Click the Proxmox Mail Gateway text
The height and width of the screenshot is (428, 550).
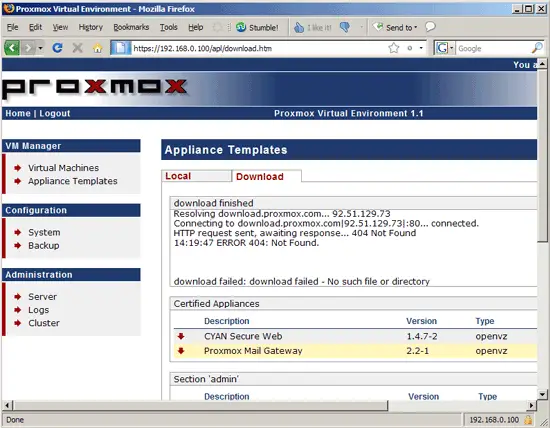(x=253, y=351)
